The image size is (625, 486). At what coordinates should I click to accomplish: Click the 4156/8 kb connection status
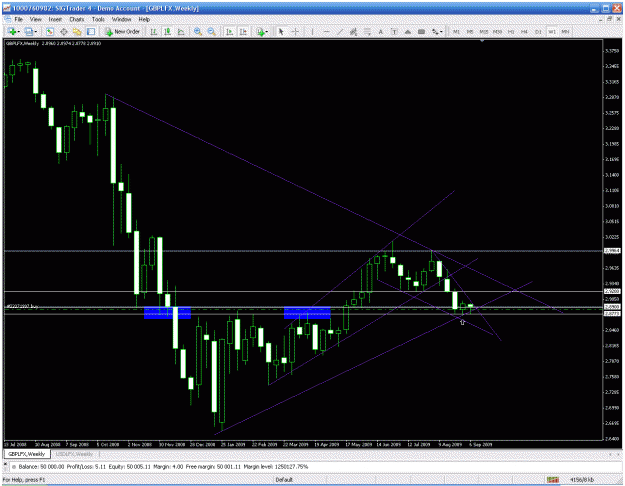click(x=582, y=480)
